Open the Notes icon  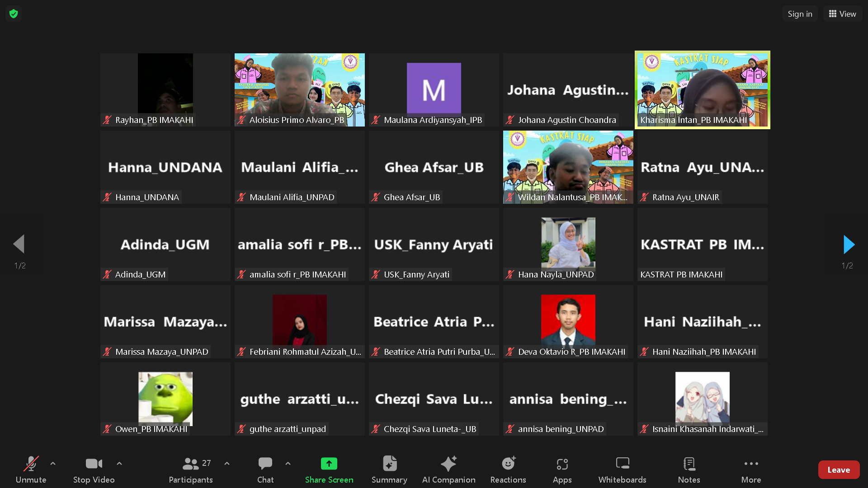coord(689,464)
